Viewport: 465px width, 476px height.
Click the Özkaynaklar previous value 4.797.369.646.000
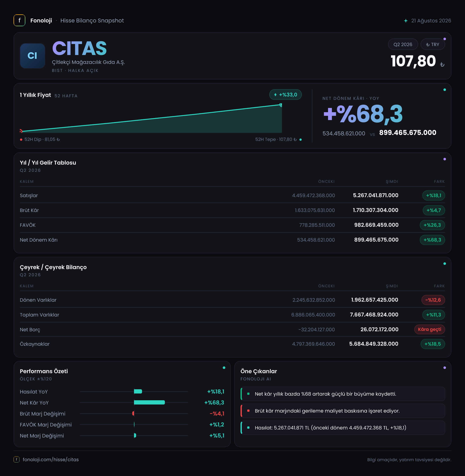[x=314, y=344]
